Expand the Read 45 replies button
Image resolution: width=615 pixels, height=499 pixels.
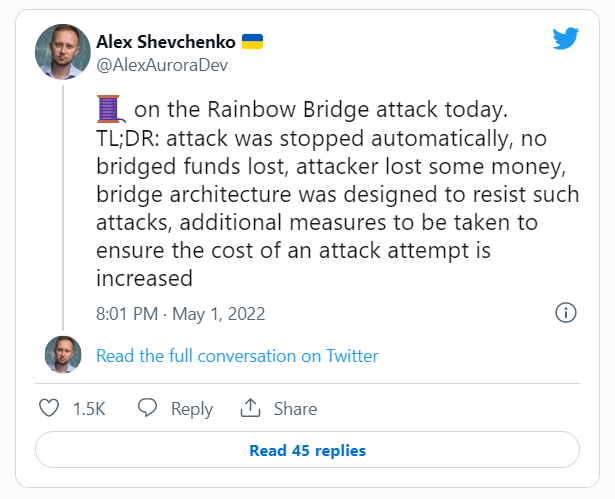click(x=307, y=450)
